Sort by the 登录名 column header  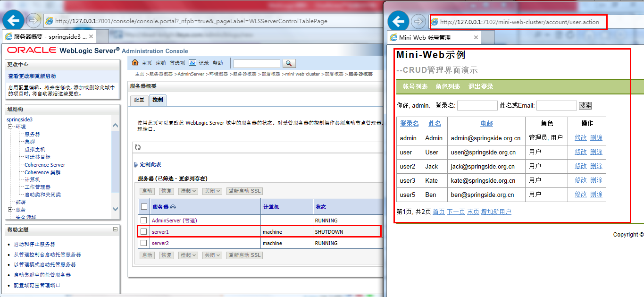coord(410,123)
